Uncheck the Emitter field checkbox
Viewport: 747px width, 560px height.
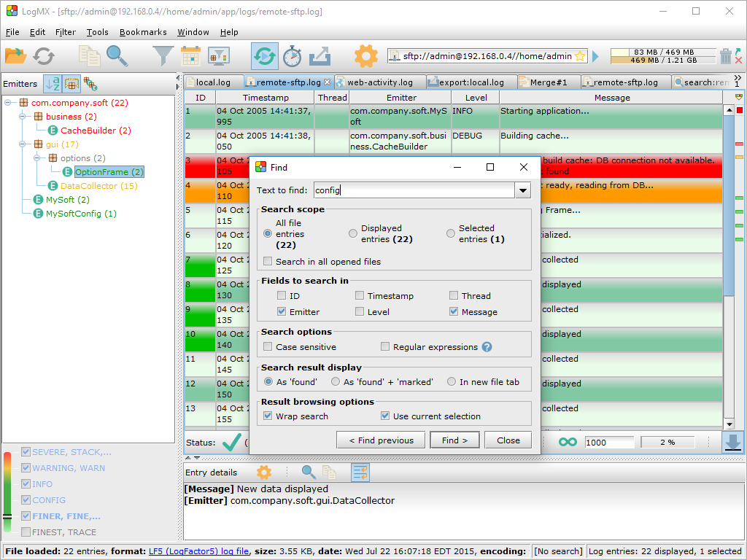coord(282,312)
